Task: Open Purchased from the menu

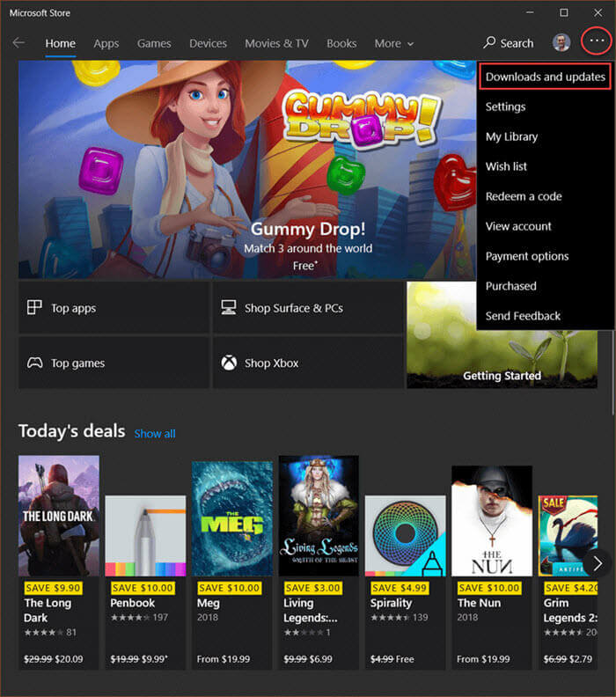Action: point(546,286)
